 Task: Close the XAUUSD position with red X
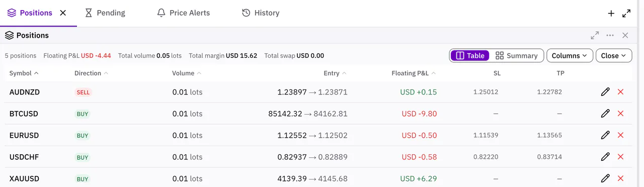point(620,178)
